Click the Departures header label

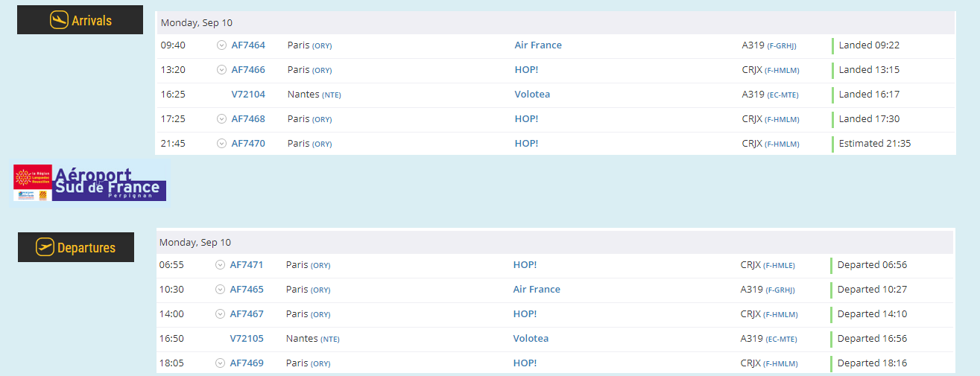point(86,248)
